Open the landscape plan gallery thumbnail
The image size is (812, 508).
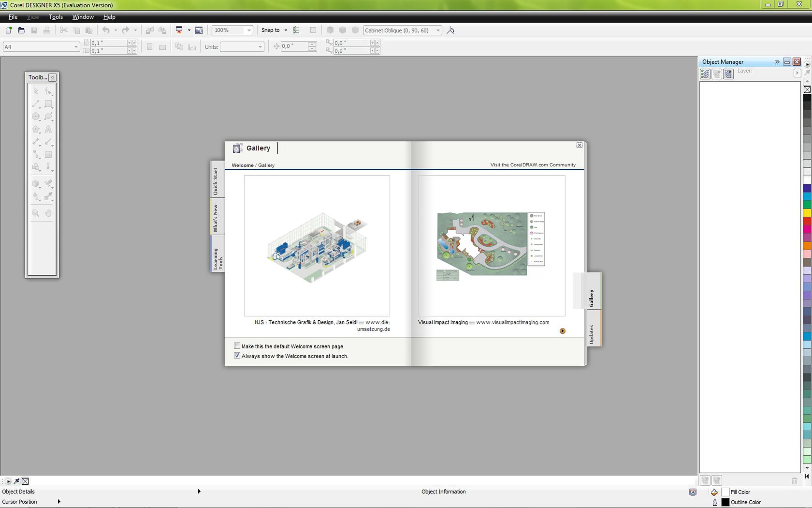click(492, 246)
